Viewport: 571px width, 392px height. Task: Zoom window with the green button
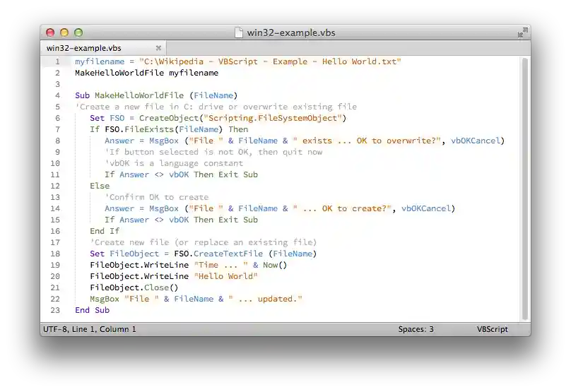pyautogui.click(x=78, y=32)
